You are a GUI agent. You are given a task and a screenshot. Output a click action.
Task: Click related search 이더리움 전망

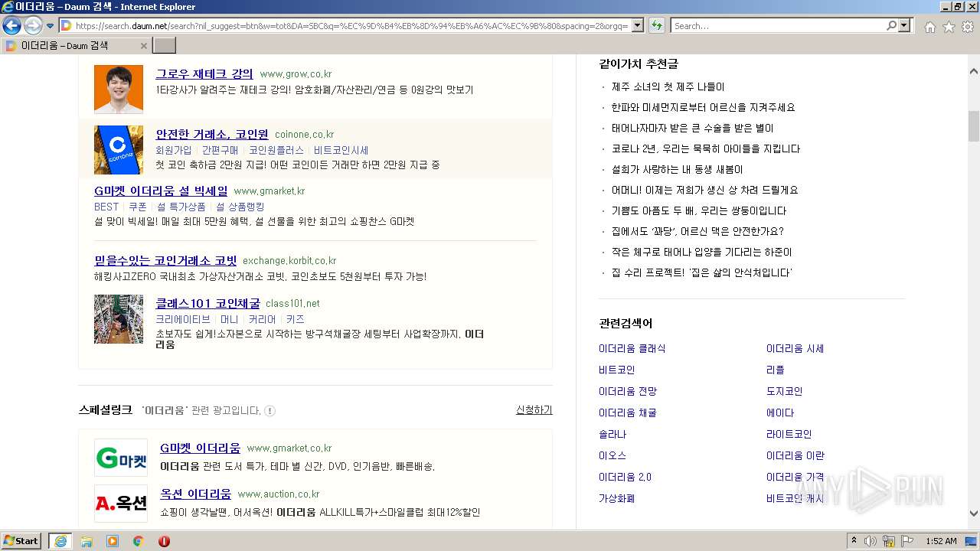click(x=627, y=392)
